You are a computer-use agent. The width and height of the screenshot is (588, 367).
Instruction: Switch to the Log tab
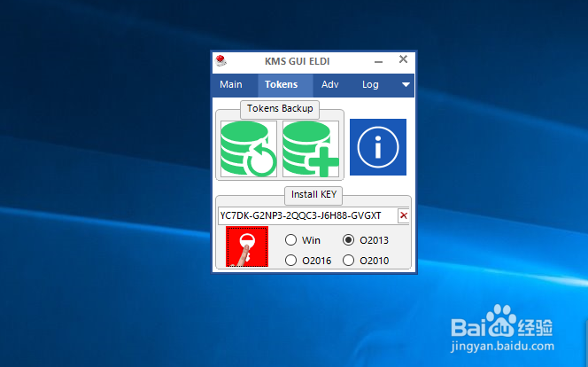point(370,84)
